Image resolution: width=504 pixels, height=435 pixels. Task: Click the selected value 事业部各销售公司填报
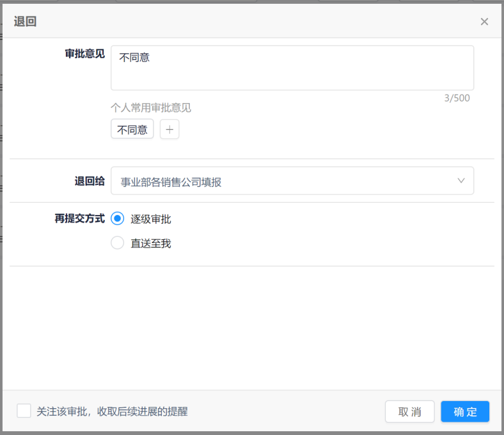pos(171,182)
